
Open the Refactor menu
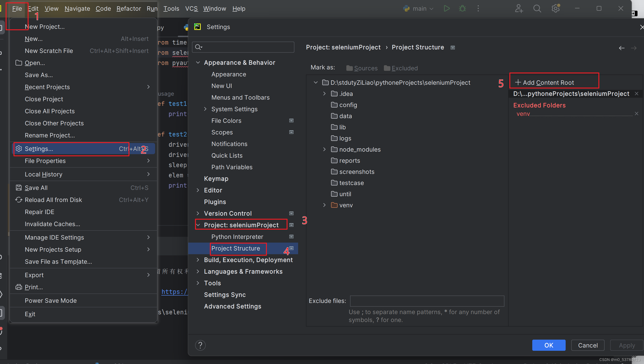[128, 9]
